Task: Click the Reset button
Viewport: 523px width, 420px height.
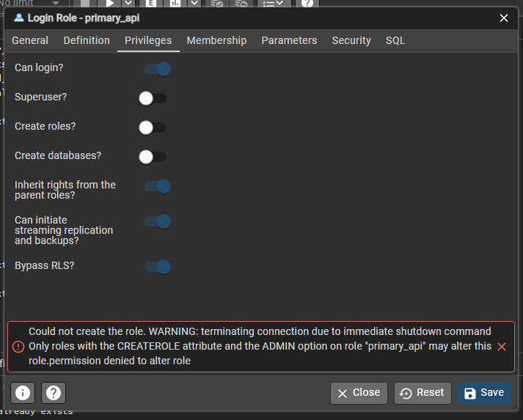Action: coord(423,393)
